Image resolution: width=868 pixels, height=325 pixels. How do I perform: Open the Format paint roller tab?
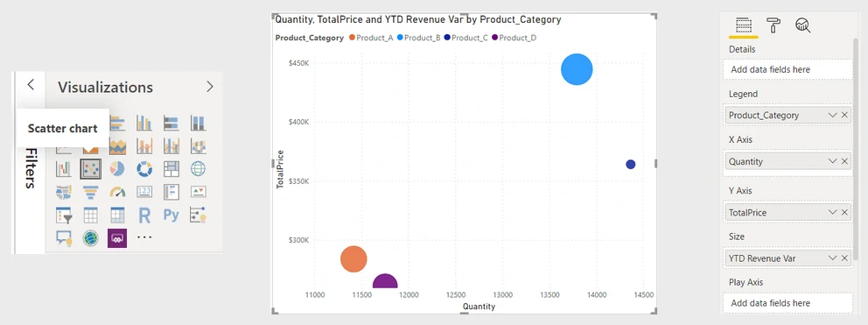click(x=773, y=25)
